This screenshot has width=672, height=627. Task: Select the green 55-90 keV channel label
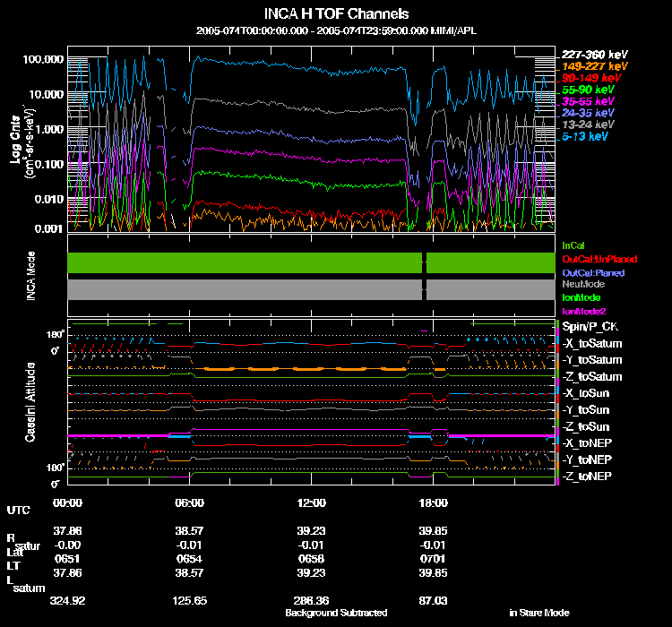point(588,90)
